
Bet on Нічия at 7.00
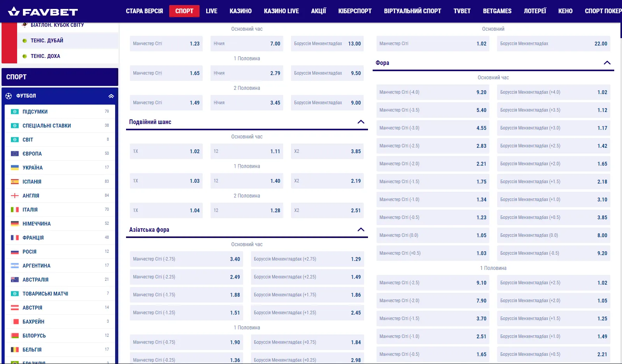click(247, 44)
